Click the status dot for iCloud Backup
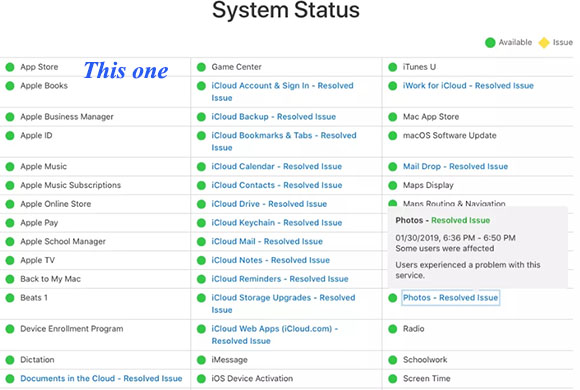This screenshot has height=390, width=580. (201, 117)
